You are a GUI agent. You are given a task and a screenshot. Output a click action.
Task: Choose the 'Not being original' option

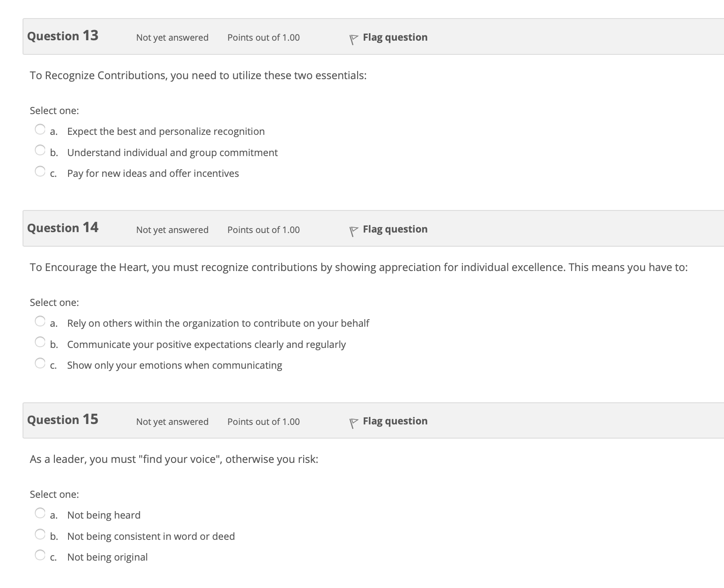coord(40,555)
